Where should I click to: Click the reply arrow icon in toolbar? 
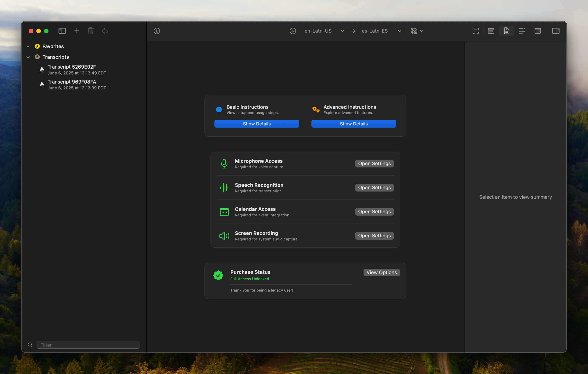pos(105,31)
